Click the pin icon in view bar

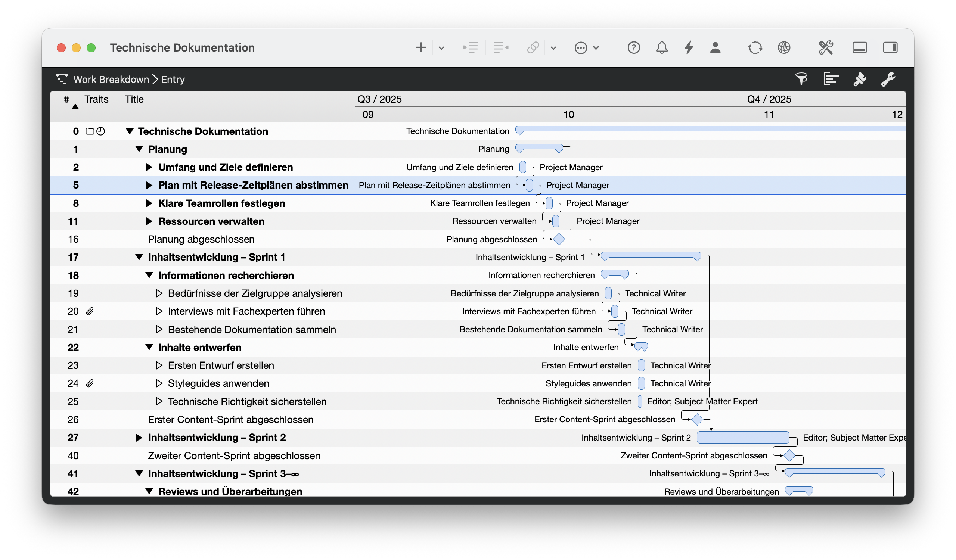[x=859, y=79]
